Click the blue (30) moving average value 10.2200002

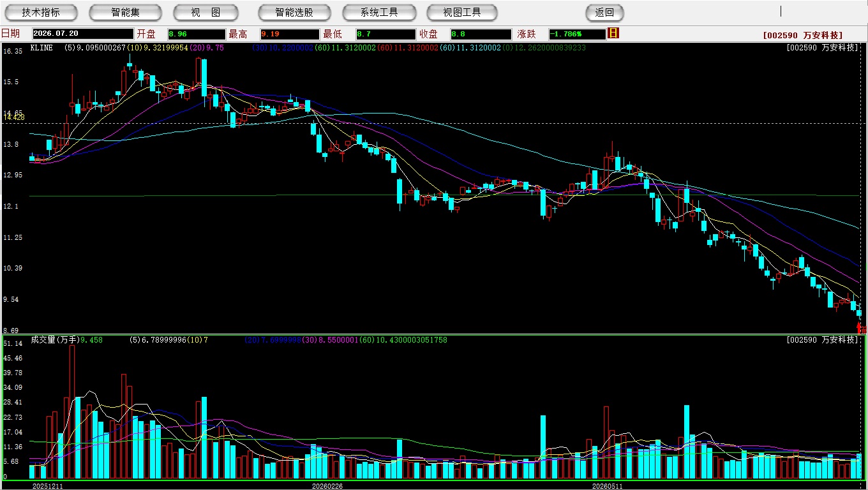coord(284,48)
